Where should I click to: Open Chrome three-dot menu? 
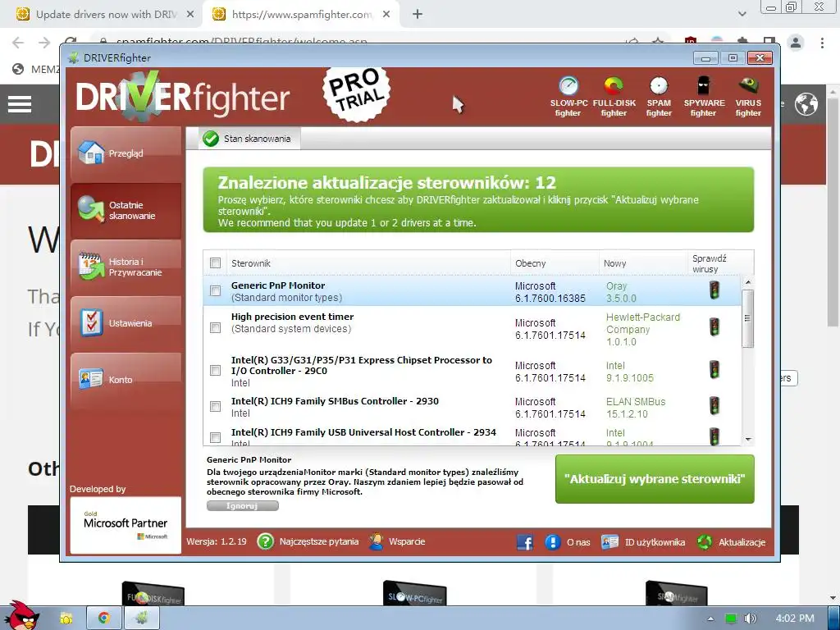[822, 43]
